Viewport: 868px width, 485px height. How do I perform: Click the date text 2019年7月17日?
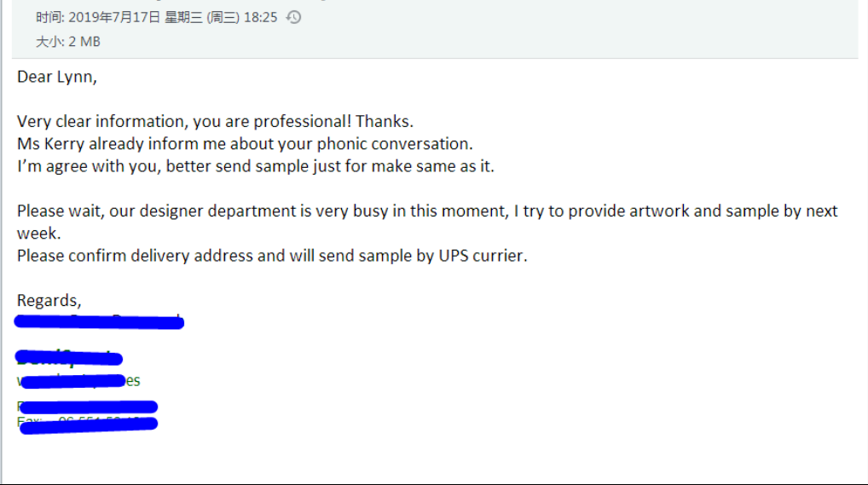click(114, 17)
